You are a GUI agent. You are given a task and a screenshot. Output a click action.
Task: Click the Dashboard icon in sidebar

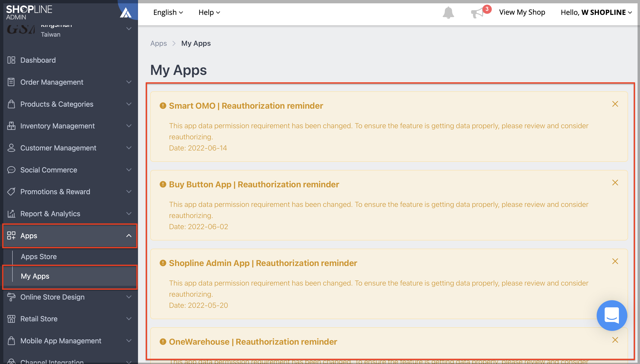pyautogui.click(x=11, y=60)
